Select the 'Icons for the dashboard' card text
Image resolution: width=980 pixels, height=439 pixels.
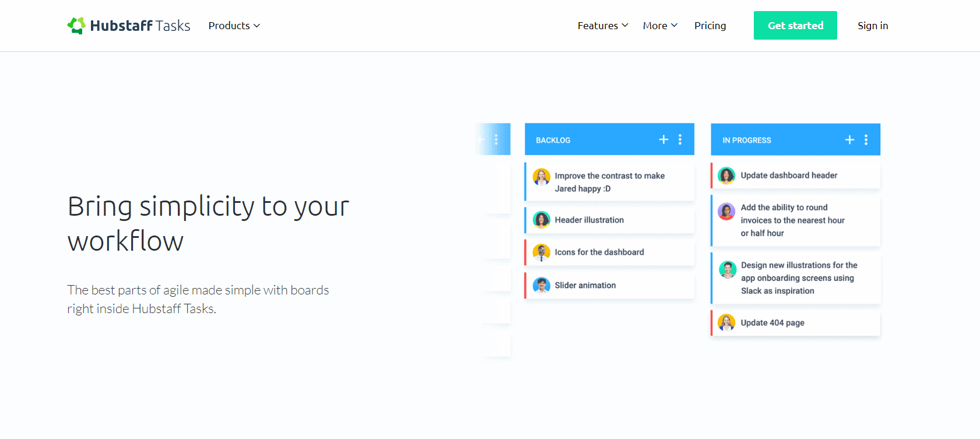click(599, 252)
